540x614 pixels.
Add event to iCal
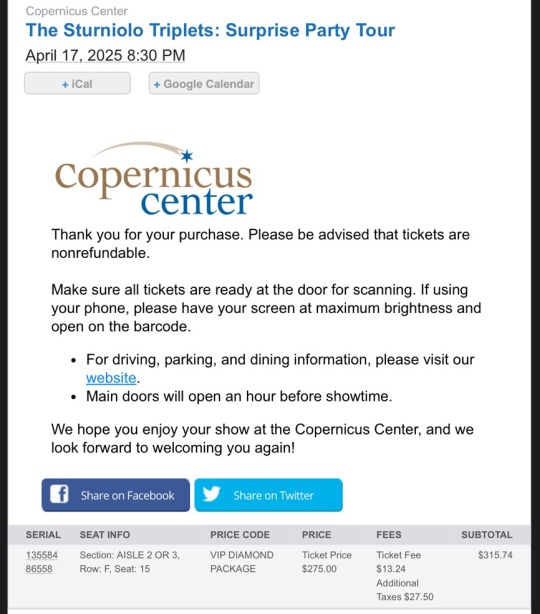click(x=77, y=83)
